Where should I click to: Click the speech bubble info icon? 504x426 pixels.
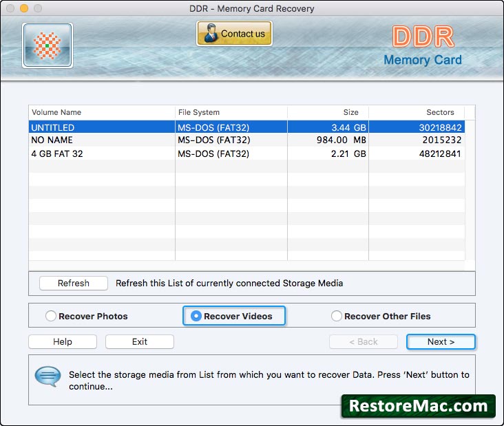(48, 376)
